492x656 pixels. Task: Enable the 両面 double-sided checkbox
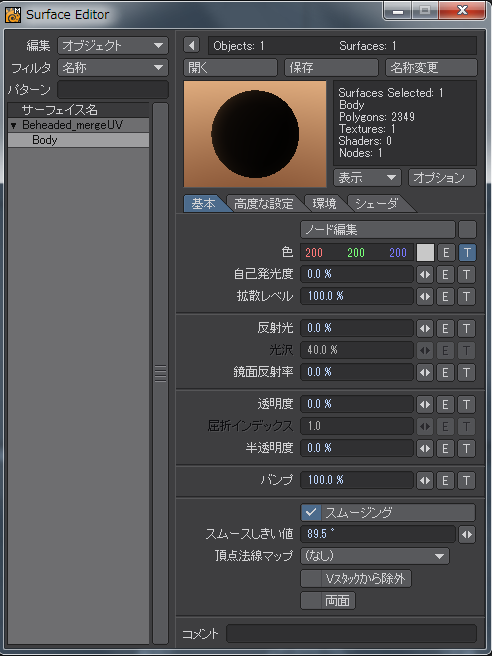(311, 600)
